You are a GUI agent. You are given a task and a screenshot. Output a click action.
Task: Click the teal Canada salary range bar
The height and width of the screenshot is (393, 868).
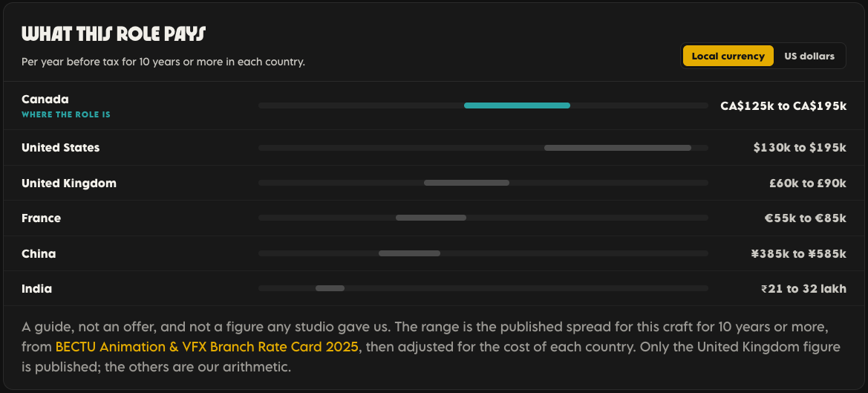[x=517, y=105]
